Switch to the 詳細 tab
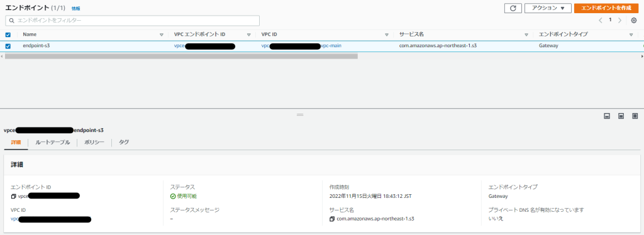Image resolution: width=644 pixels, height=235 pixels. pos(16,142)
